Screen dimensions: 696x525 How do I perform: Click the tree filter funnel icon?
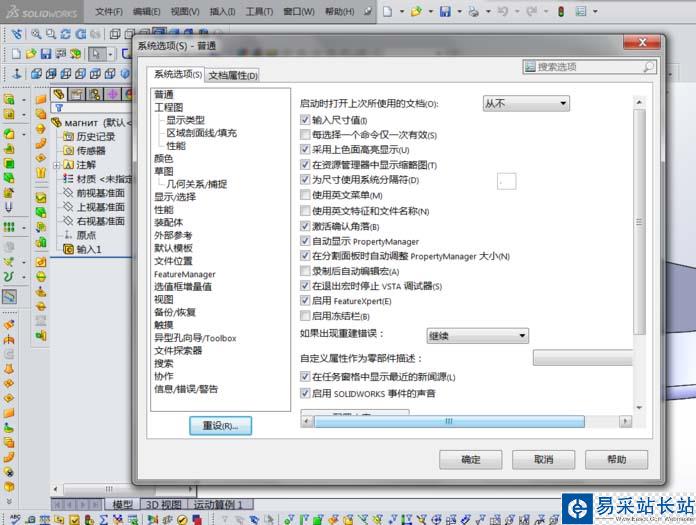[x=59, y=108]
